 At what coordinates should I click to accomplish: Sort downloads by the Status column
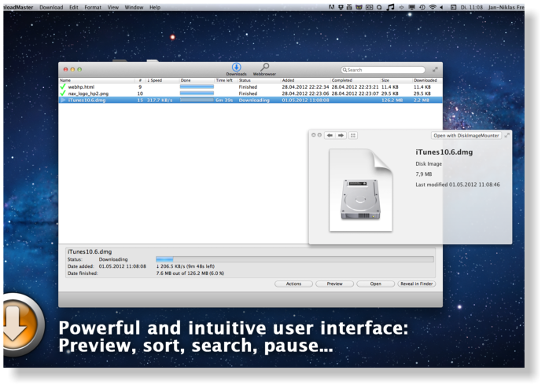click(259, 80)
